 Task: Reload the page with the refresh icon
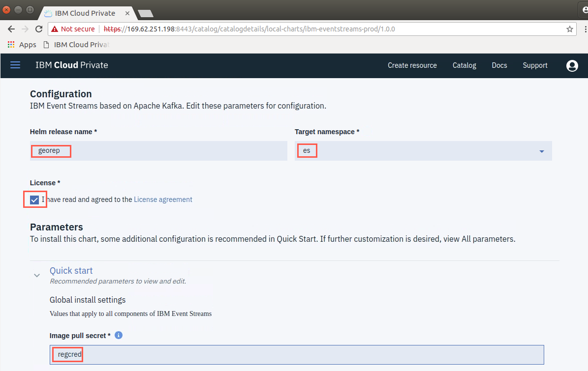pos(39,29)
